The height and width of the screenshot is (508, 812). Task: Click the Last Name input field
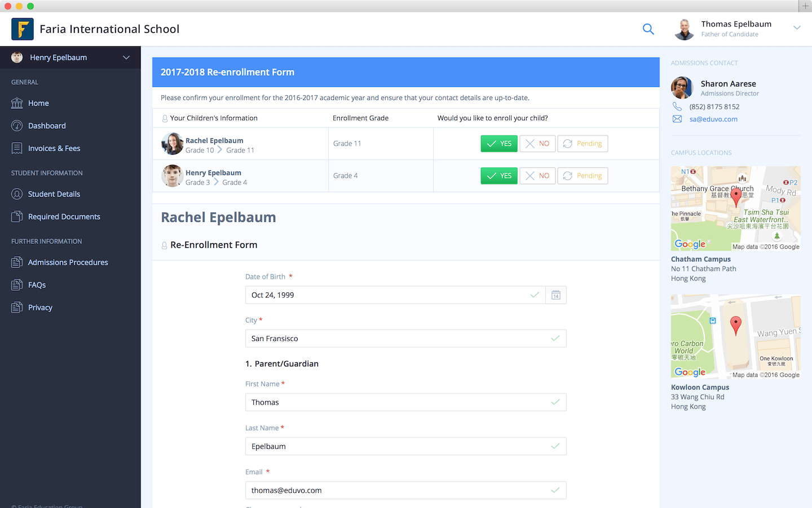tap(406, 446)
